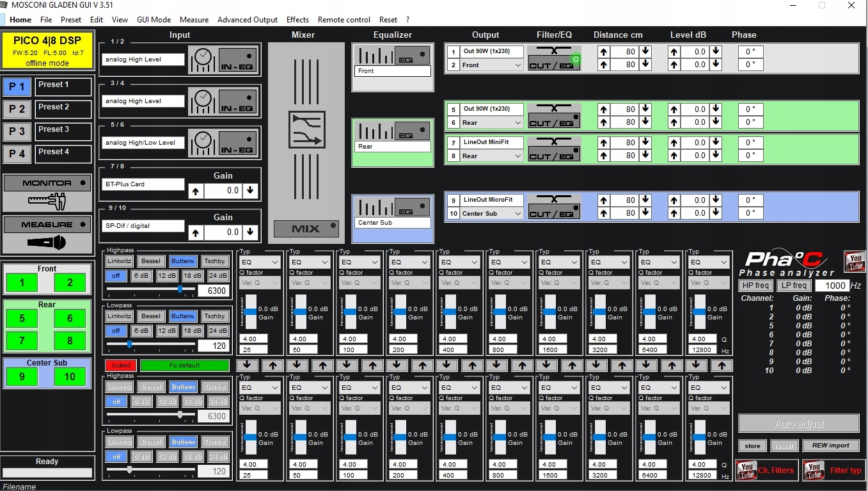The width and height of the screenshot is (868, 491).
Task: Toggle Front channel 1 button
Action: 22,282
